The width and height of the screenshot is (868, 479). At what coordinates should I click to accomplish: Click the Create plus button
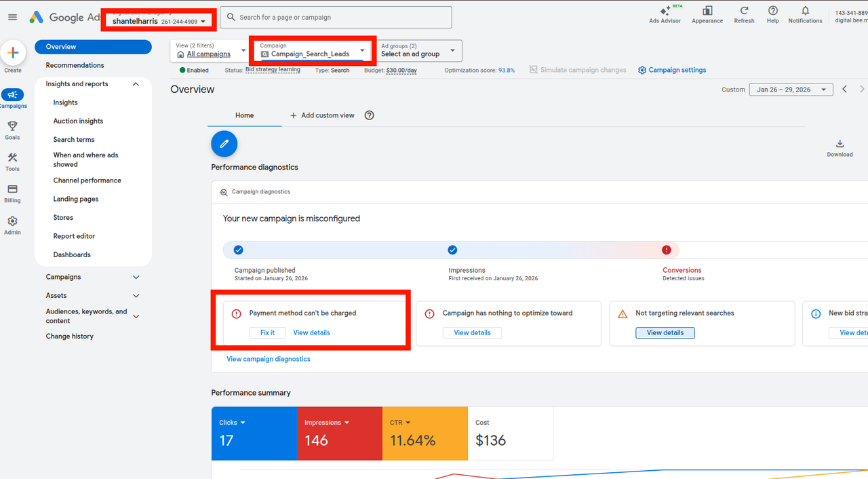pyautogui.click(x=13, y=53)
